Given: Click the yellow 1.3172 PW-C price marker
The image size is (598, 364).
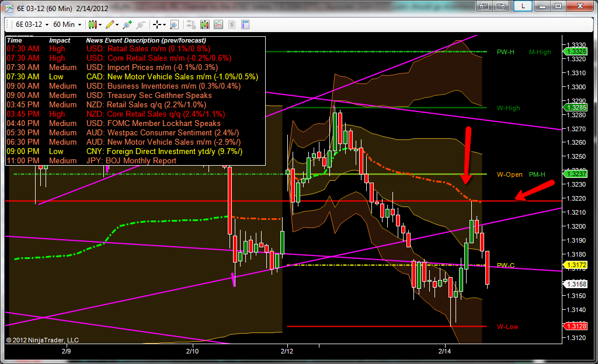Looking at the screenshot, I should pyautogui.click(x=576, y=265).
